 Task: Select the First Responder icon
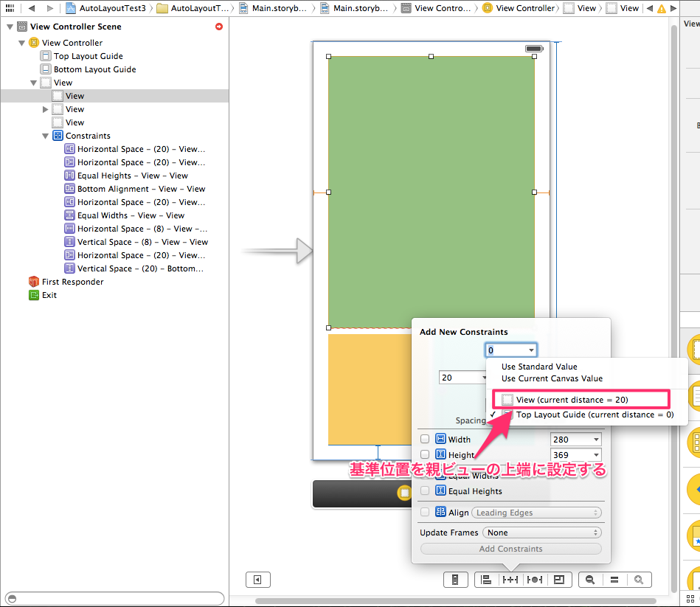coord(32,281)
